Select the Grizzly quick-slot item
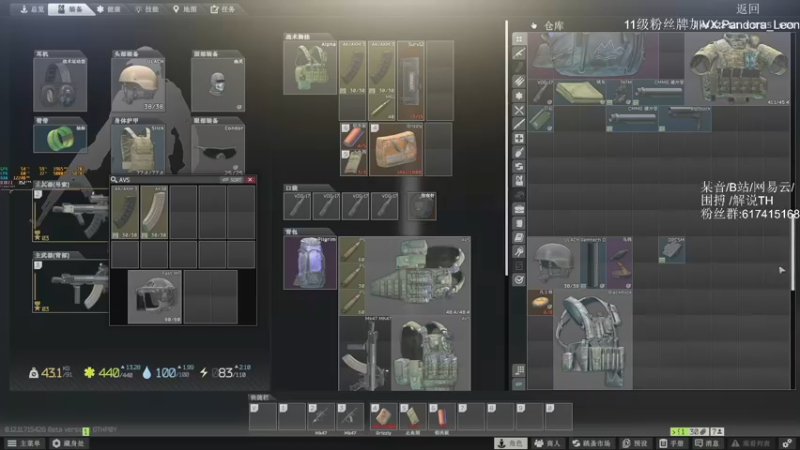Viewport: 800px width, 450px height. point(384,416)
